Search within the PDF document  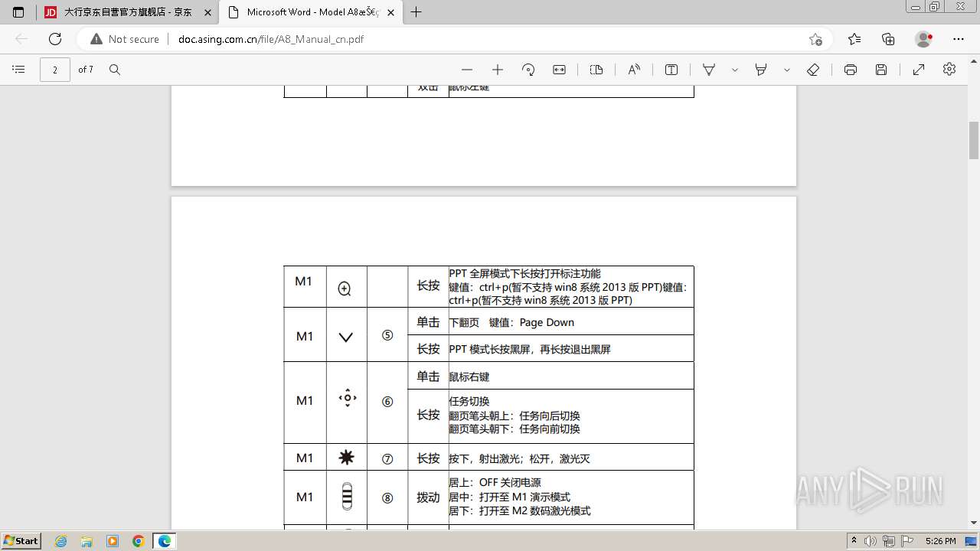click(x=115, y=70)
